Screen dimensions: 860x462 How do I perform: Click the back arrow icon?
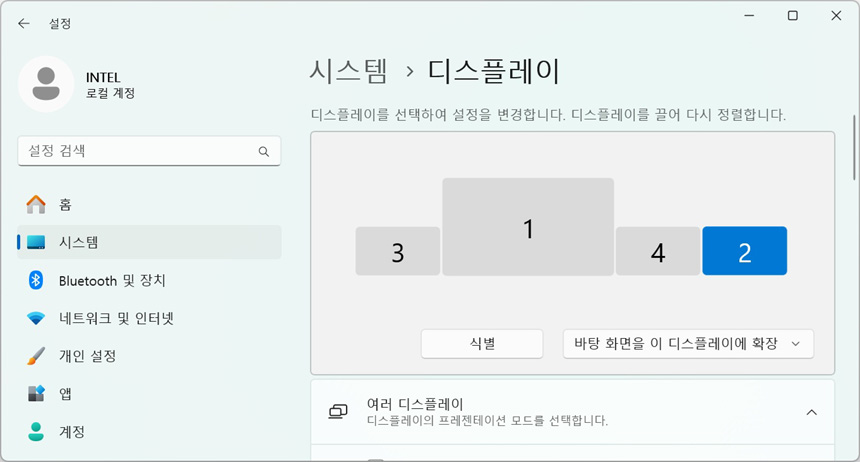tap(24, 23)
